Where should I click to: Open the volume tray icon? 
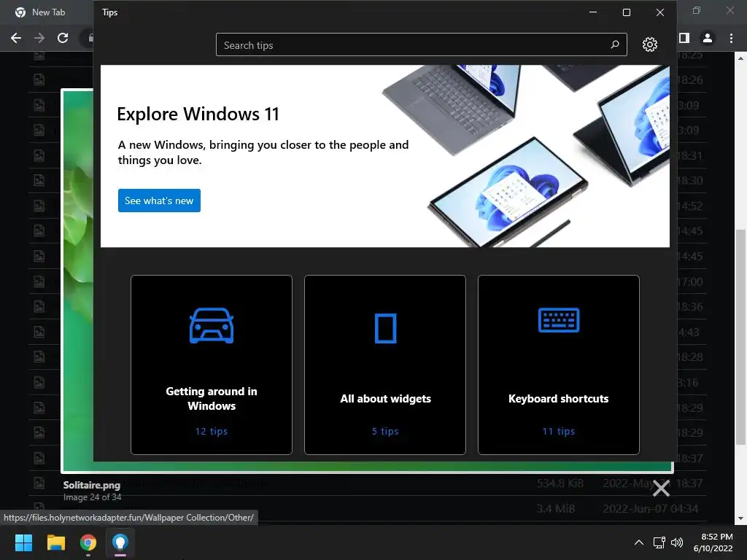click(677, 542)
